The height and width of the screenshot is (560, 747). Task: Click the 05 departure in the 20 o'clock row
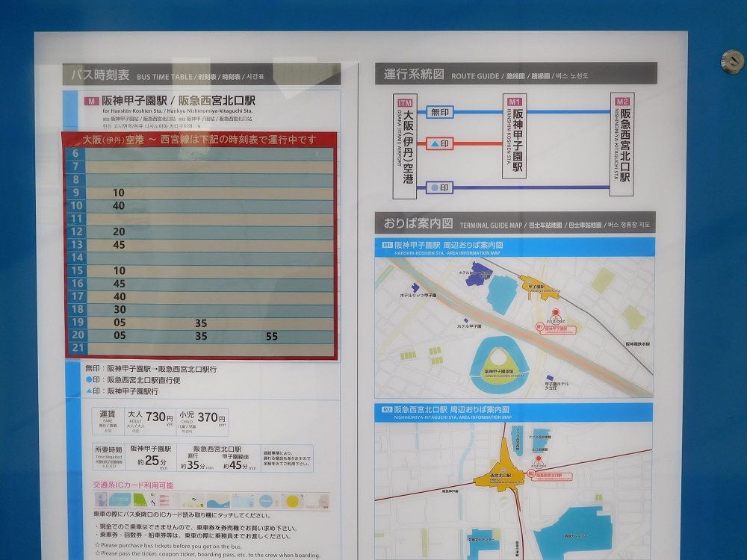pyautogui.click(x=120, y=336)
